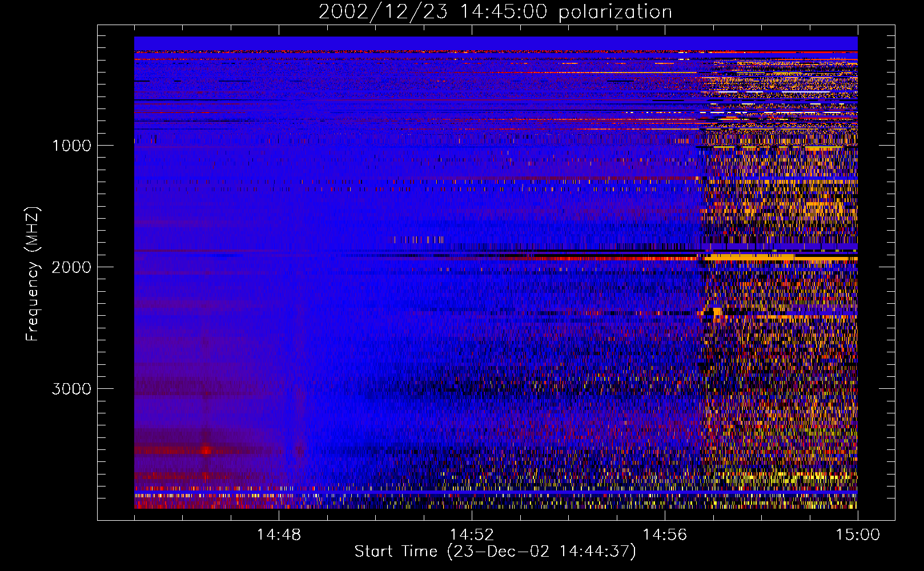This screenshot has height=571, width=924.
Task: Click the 'Frequency (MHZ)' axis label
Action: 33,274
